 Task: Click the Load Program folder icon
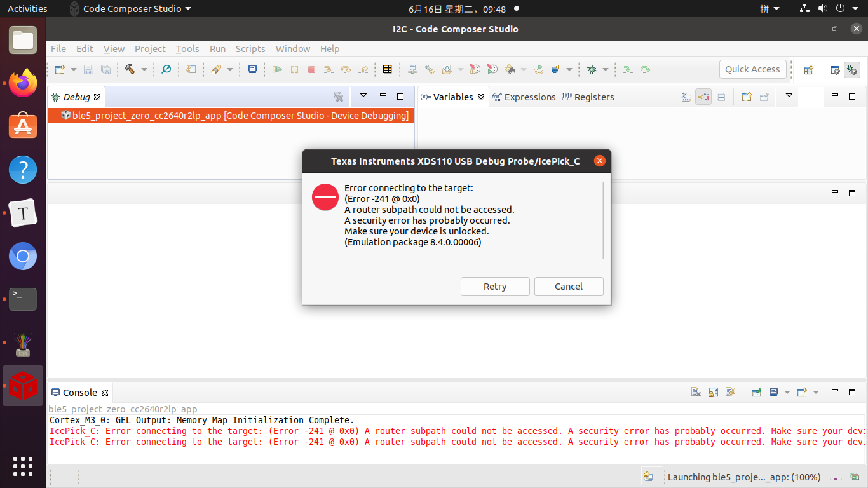coord(447,69)
